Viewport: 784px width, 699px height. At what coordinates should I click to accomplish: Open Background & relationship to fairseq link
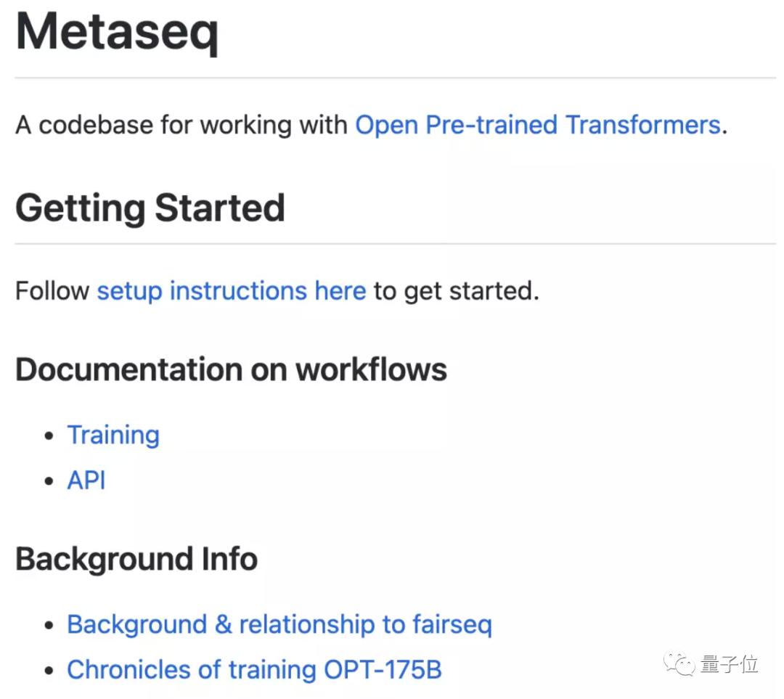pyautogui.click(x=279, y=624)
